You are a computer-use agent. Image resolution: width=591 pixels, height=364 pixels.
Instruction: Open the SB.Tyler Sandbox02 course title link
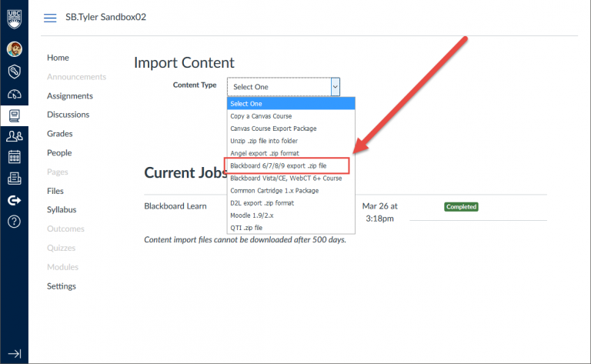click(105, 17)
